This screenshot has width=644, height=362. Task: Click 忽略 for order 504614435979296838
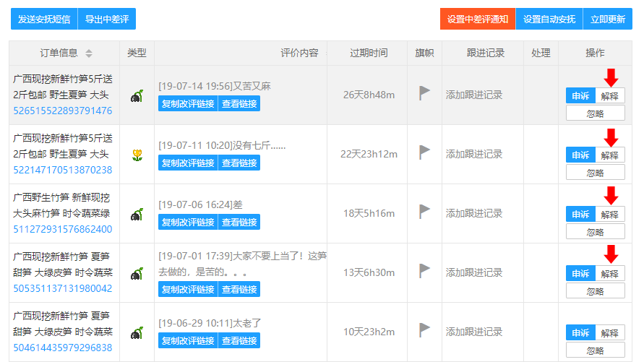coord(595,350)
